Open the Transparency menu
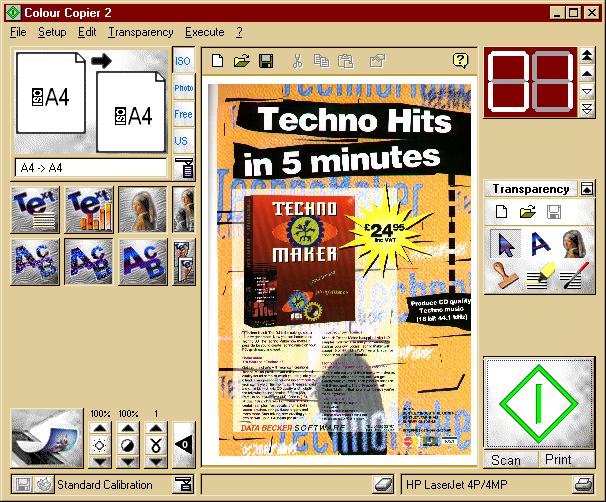The height and width of the screenshot is (502, 606). [x=141, y=32]
